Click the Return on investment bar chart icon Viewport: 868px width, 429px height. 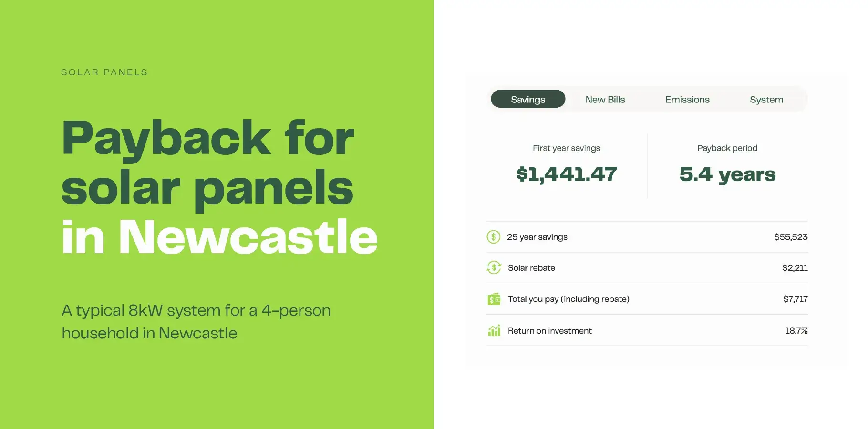pyautogui.click(x=494, y=330)
